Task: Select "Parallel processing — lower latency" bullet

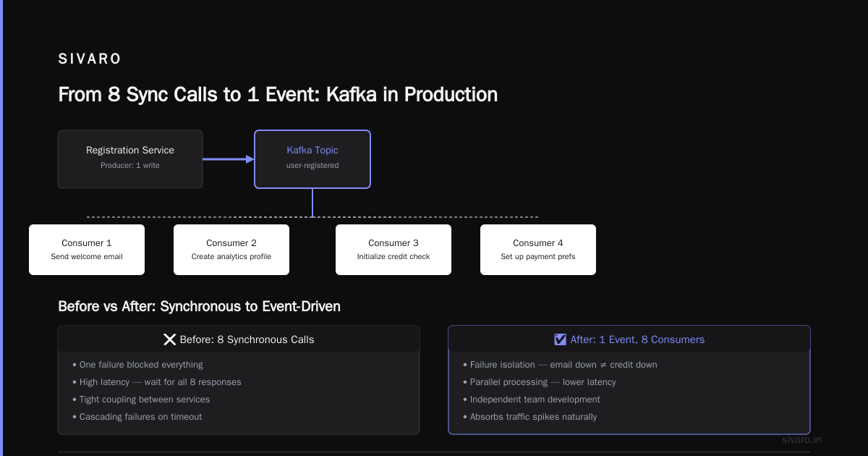Action: pyautogui.click(x=540, y=382)
